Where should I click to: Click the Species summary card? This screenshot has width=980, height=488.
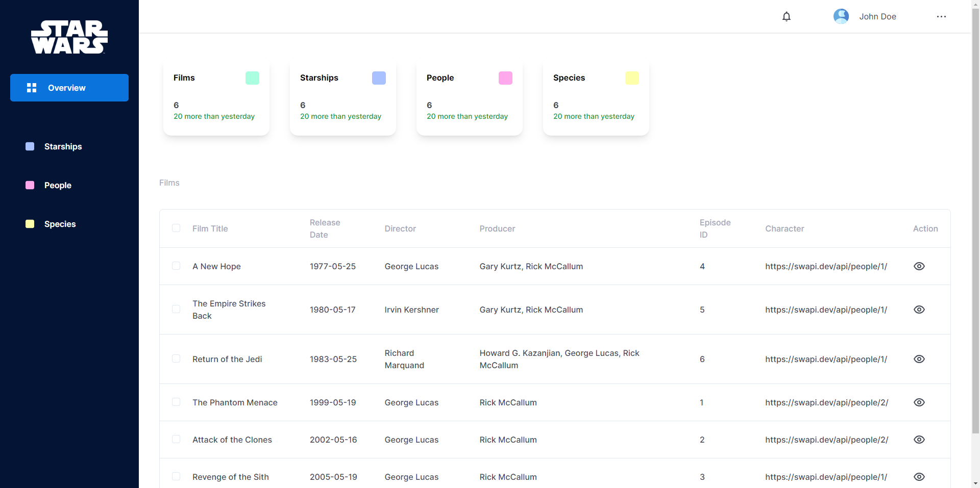(x=596, y=98)
